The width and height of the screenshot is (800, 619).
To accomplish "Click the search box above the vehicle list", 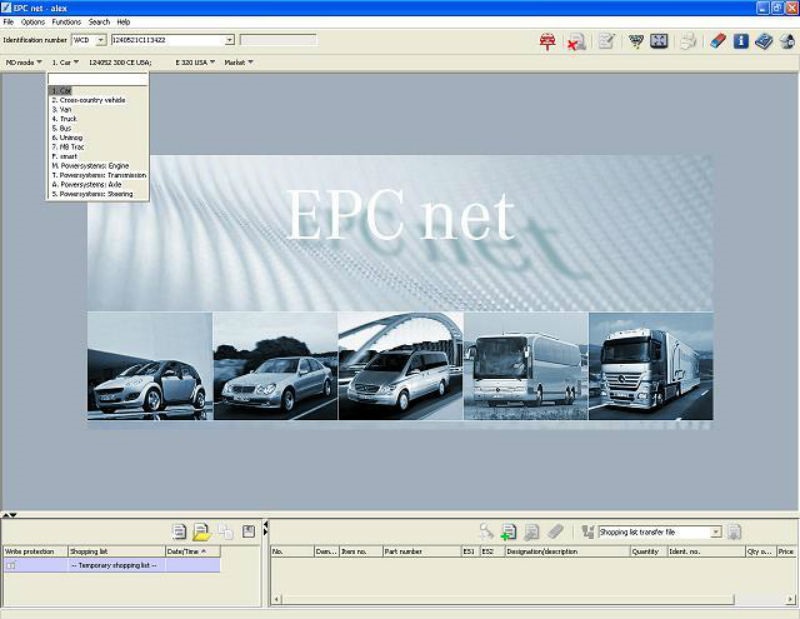I will [x=97, y=79].
